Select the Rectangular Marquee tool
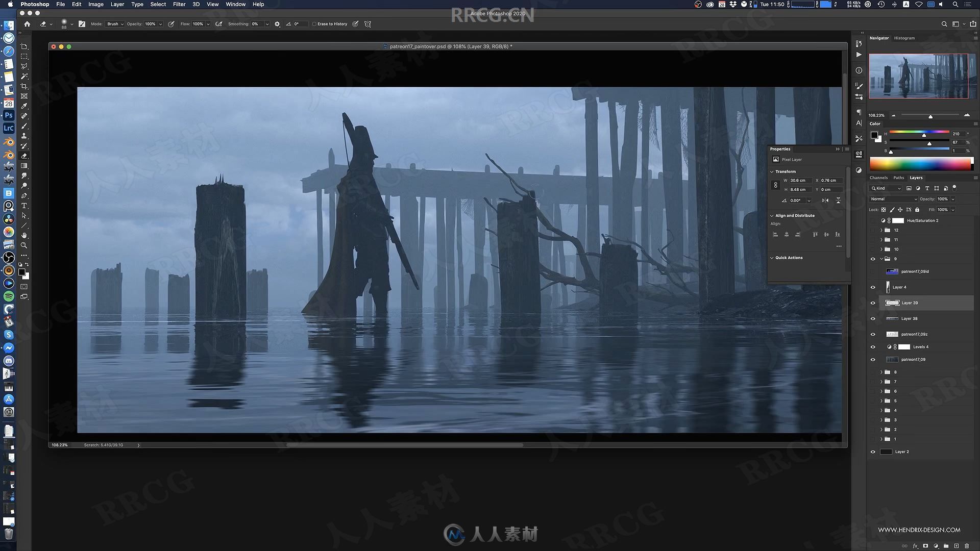980x551 pixels. 24,56
